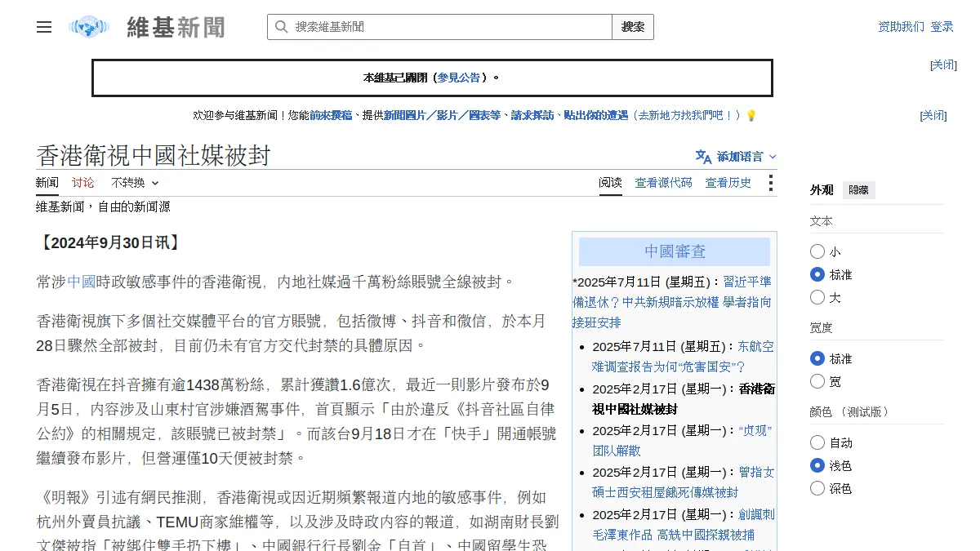Click the 貼出你的遭遇 link
The height and width of the screenshot is (551, 980).
(x=596, y=116)
